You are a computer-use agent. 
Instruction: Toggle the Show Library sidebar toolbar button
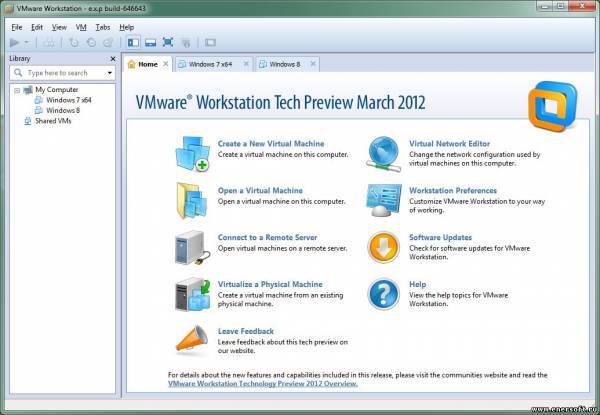point(134,42)
